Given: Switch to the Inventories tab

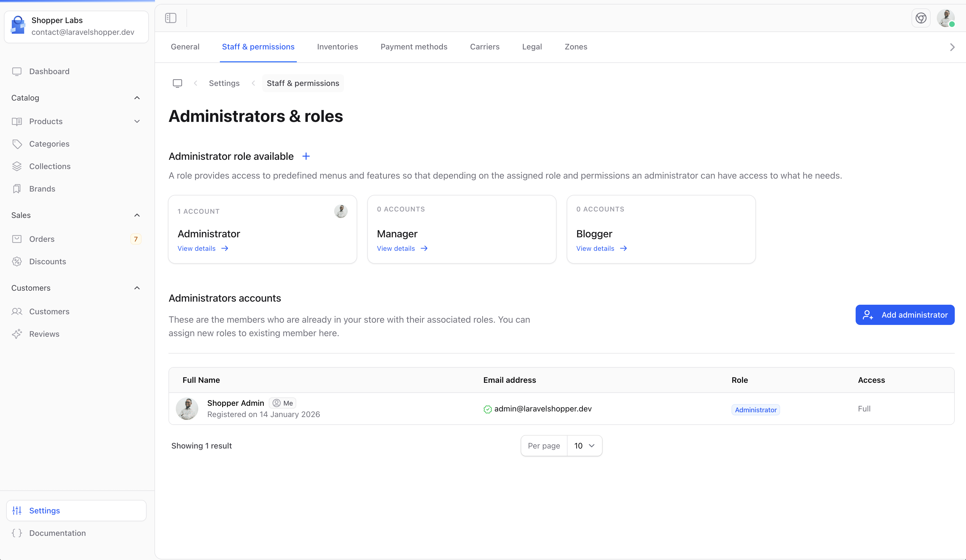Looking at the screenshot, I should [x=337, y=47].
